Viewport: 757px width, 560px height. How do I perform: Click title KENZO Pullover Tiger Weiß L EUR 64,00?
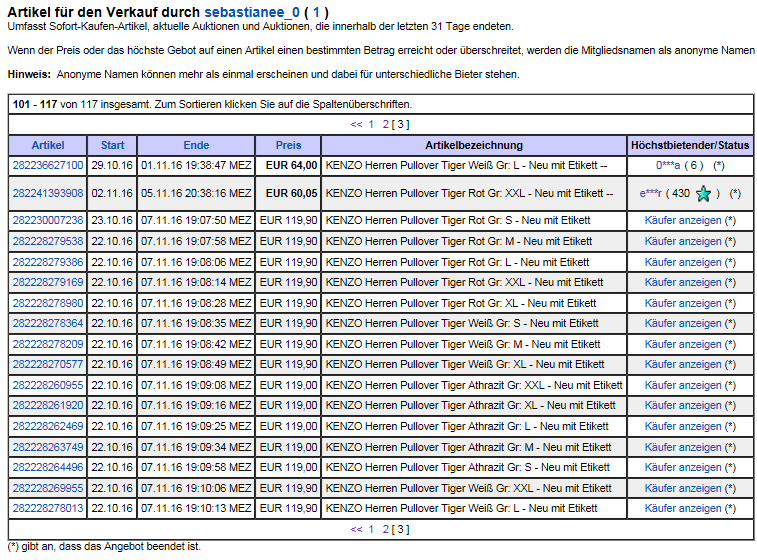[466, 166]
